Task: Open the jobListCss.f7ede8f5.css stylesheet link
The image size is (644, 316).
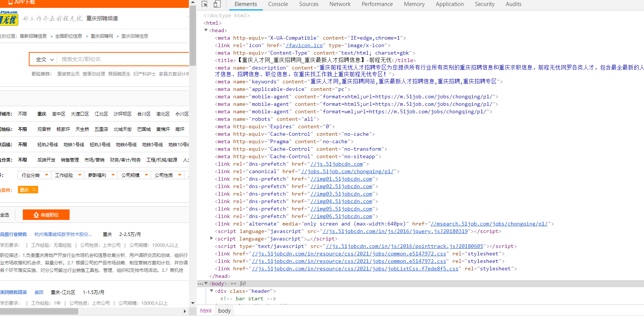Action: point(355,269)
